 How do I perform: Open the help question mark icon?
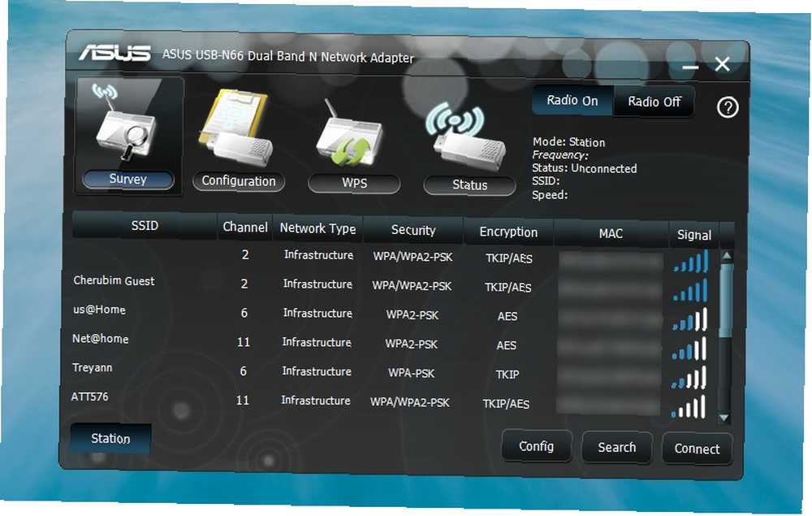[728, 108]
